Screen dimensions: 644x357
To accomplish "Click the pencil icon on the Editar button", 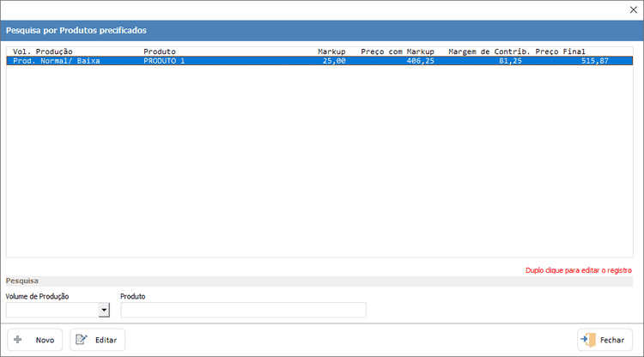I will click(82, 339).
